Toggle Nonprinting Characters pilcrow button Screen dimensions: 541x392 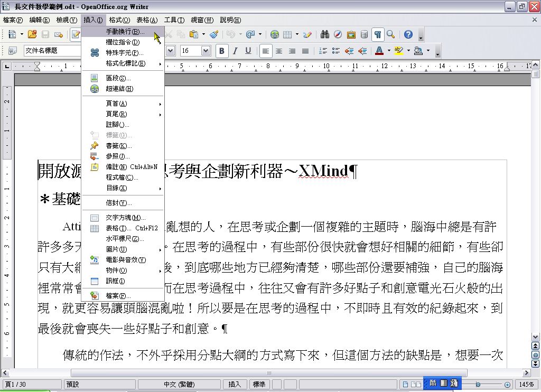pyautogui.click(x=378, y=34)
